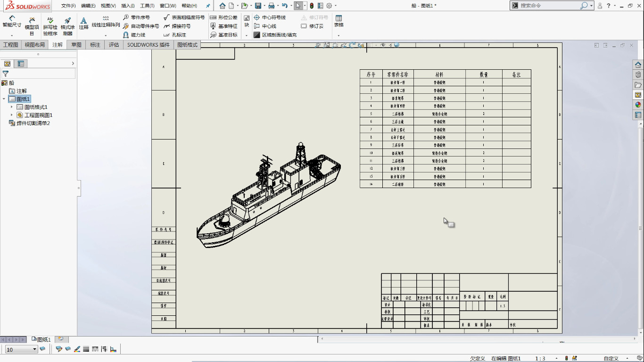This screenshot has height=362, width=644.
Task: Insert a Weld Symbol (焊接符号)
Action: click(177, 26)
